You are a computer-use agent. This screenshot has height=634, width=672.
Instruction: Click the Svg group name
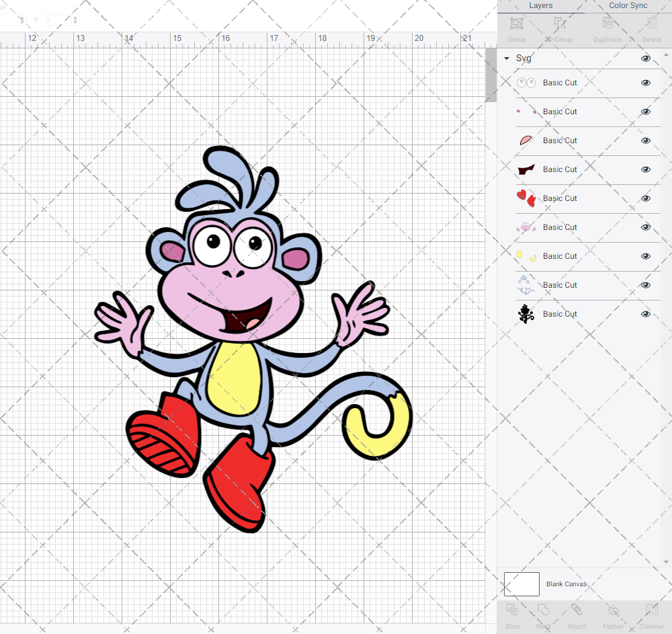(523, 58)
